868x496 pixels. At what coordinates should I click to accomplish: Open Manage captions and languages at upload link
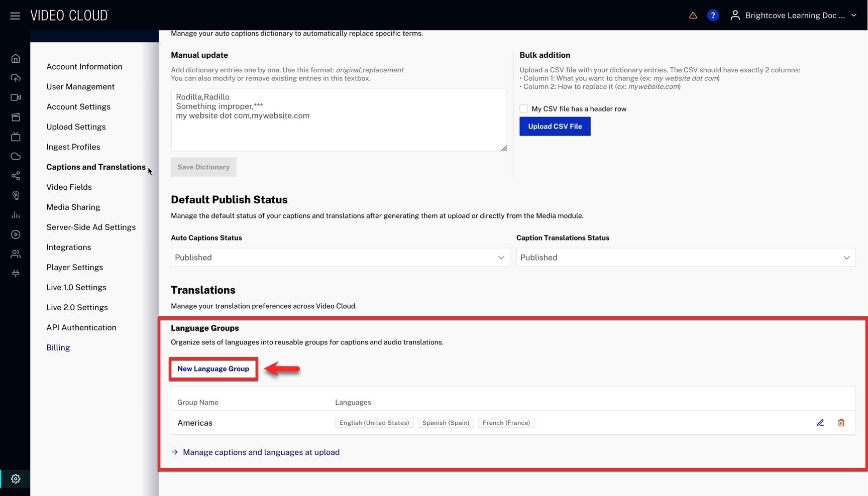click(261, 452)
